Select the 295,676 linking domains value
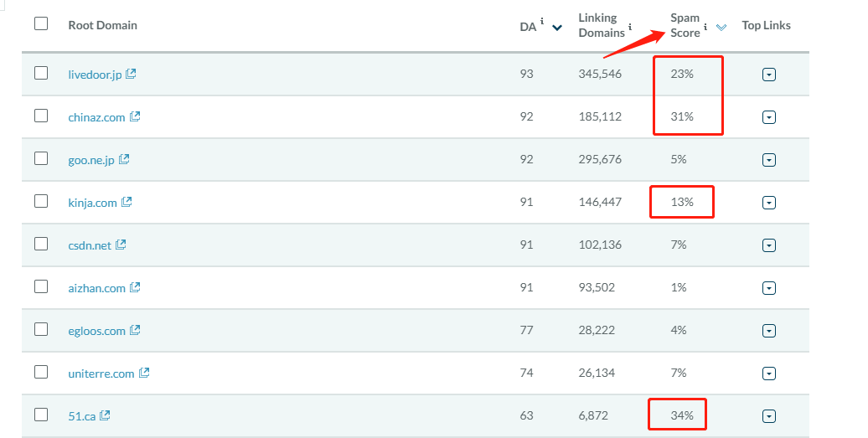 [x=600, y=159]
